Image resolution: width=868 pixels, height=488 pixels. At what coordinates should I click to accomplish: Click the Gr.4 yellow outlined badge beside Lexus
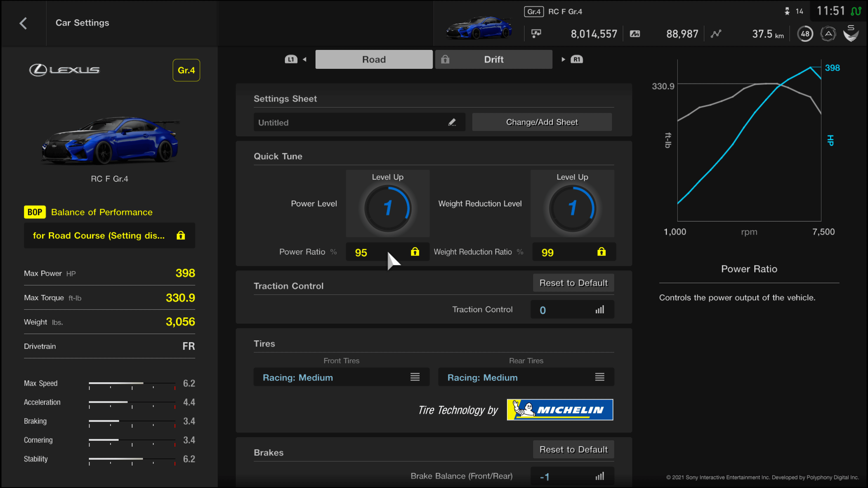[186, 70]
